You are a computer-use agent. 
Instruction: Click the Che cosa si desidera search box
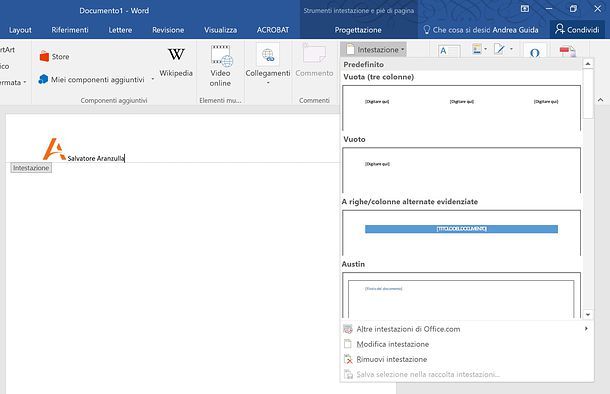point(456,30)
